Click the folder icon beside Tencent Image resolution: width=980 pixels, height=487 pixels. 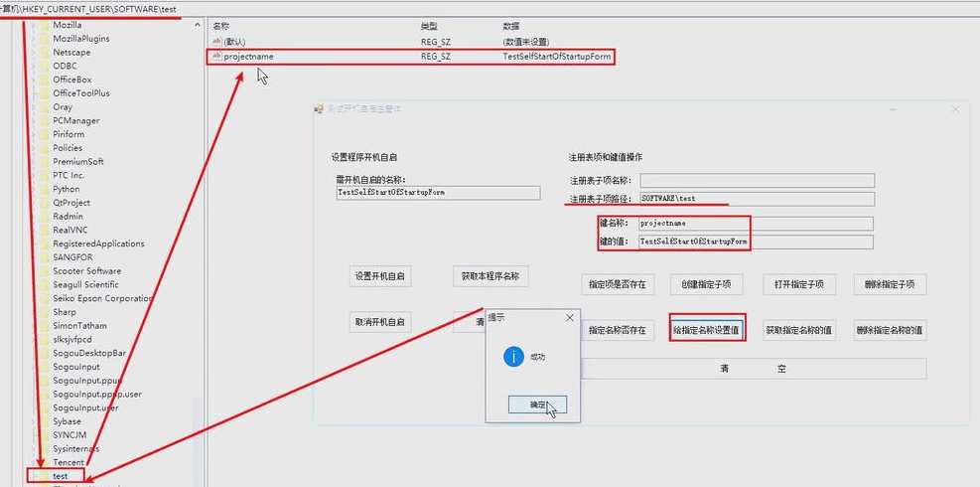43,462
